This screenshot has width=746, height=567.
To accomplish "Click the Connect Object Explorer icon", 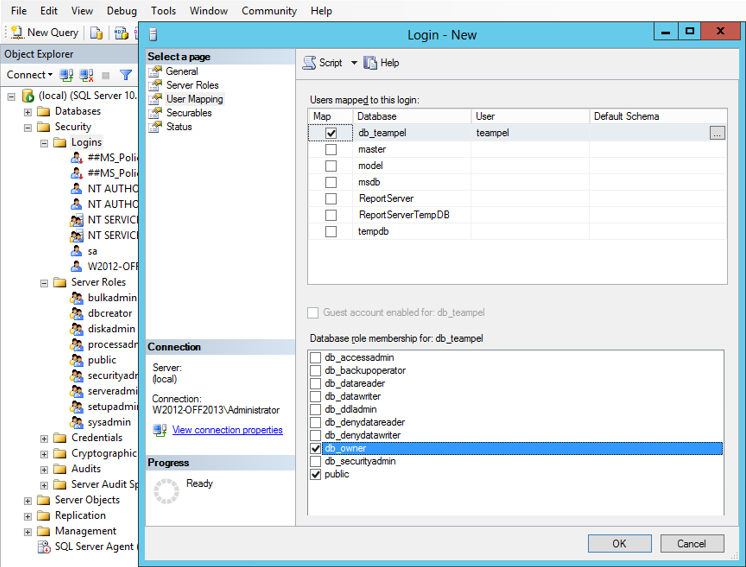I will coord(66,75).
